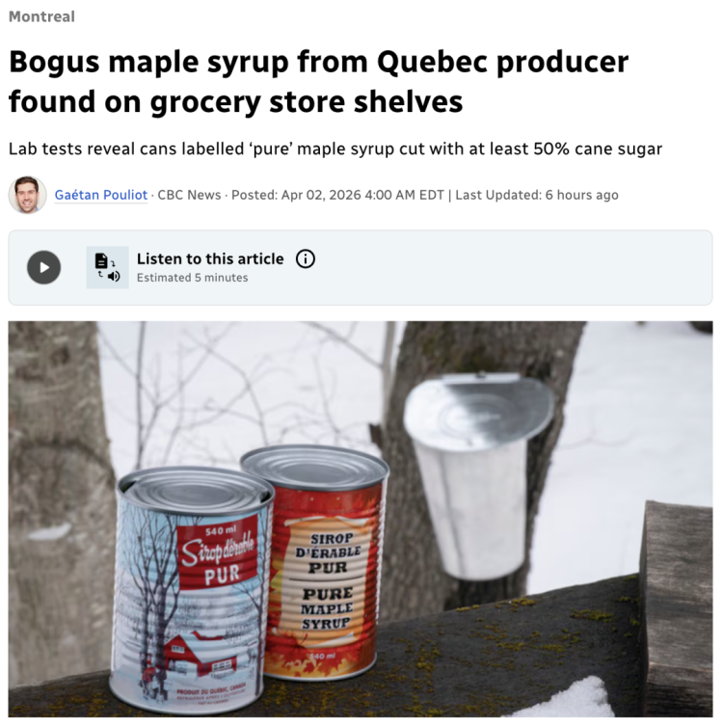Open the info icon beside Listen to this article
The width and height of the screenshot is (723, 728).
[306, 258]
